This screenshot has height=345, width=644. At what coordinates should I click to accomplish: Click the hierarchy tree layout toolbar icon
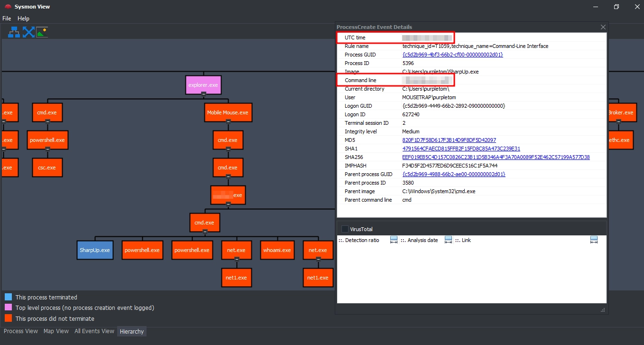14,32
